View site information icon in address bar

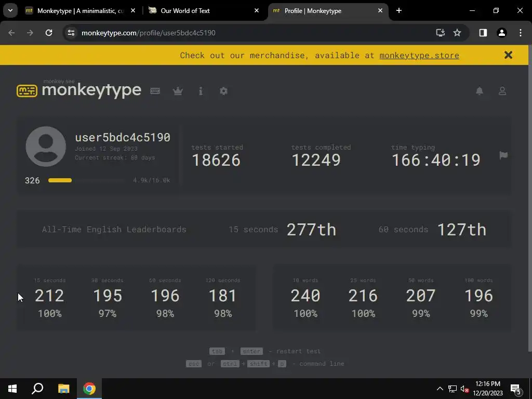(x=71, y=33)
